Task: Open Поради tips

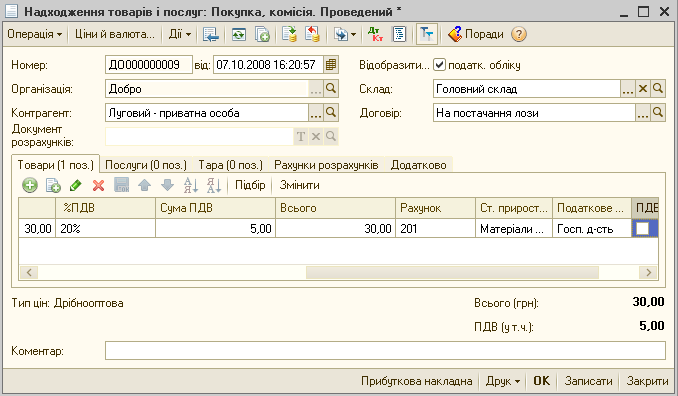Action: [476, 34]
